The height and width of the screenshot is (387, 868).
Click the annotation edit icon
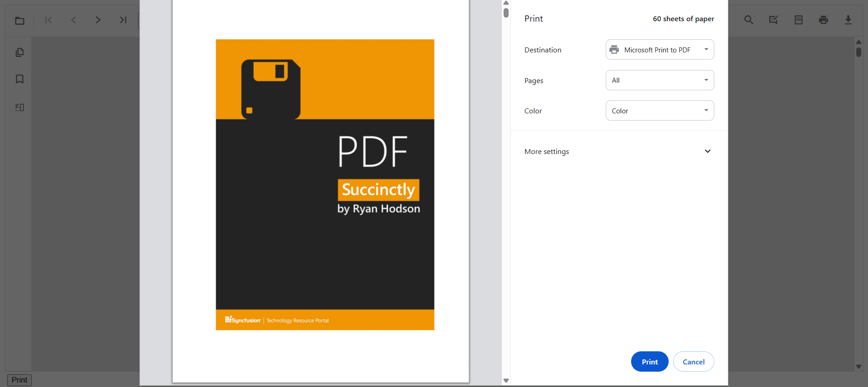[x=774, y=20]
